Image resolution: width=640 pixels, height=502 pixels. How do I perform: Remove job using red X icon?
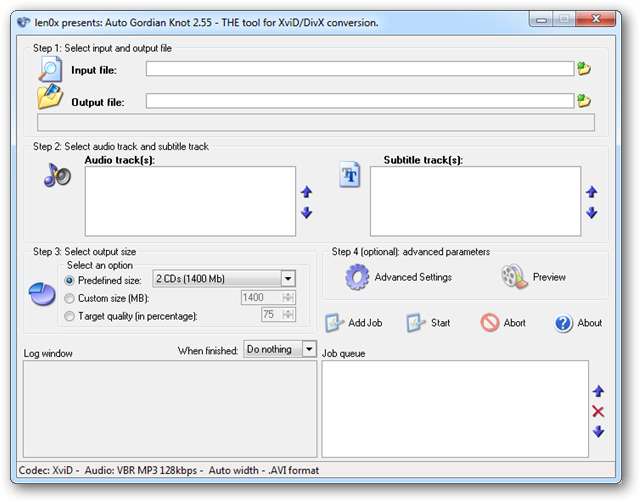click(598, 412)
